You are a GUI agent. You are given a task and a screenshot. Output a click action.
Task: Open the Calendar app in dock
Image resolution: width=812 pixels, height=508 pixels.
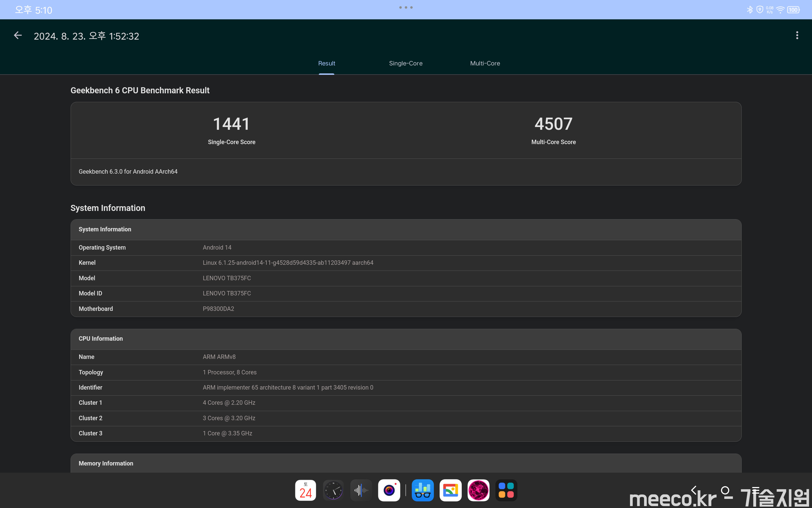305,490
